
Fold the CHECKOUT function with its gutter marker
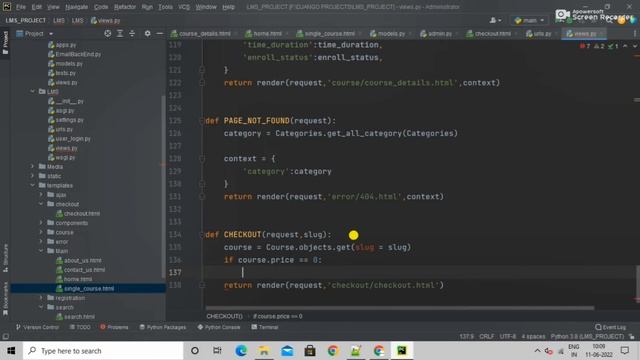(x=202, y=235)
